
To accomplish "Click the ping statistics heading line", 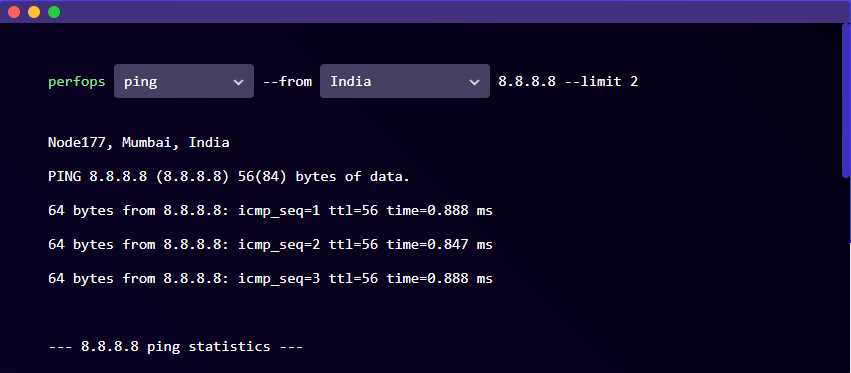I will pos(175,346).
